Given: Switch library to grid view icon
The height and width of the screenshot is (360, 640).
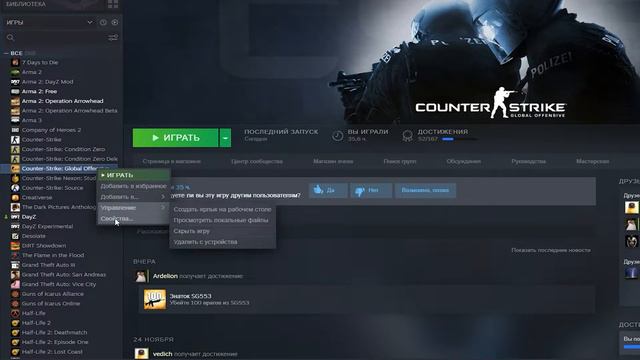Looking at the screenshot, I should point(113,4).
